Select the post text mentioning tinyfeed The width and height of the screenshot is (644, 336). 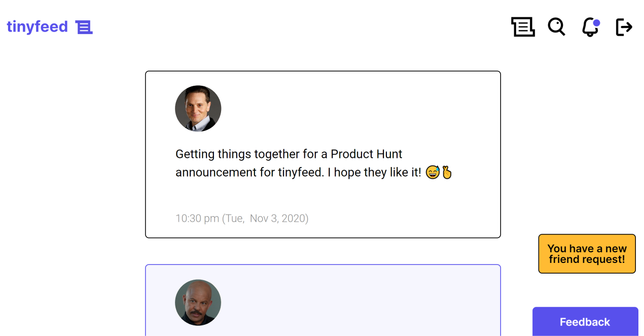tap(288, 162)
